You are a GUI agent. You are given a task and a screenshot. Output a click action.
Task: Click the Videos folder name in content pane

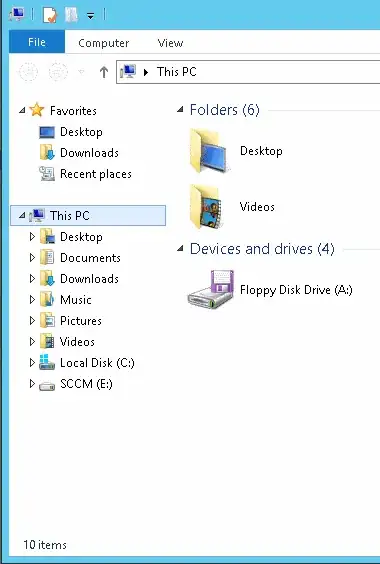pyautogui.click(x=257, y=207)
